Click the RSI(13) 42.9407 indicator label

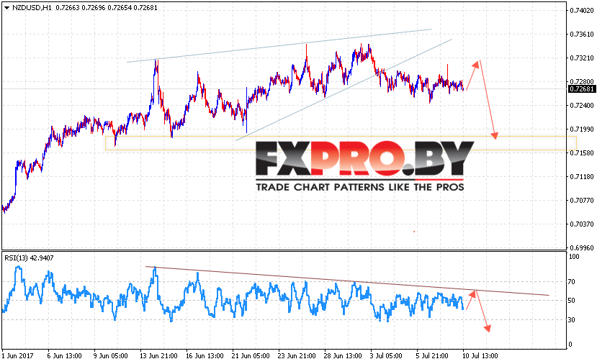point(29,258)
